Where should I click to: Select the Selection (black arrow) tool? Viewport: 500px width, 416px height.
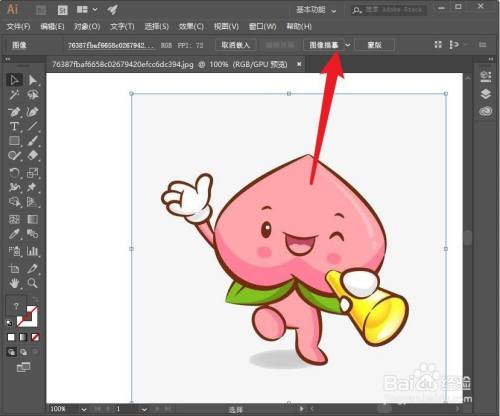(x=14, y=80)
